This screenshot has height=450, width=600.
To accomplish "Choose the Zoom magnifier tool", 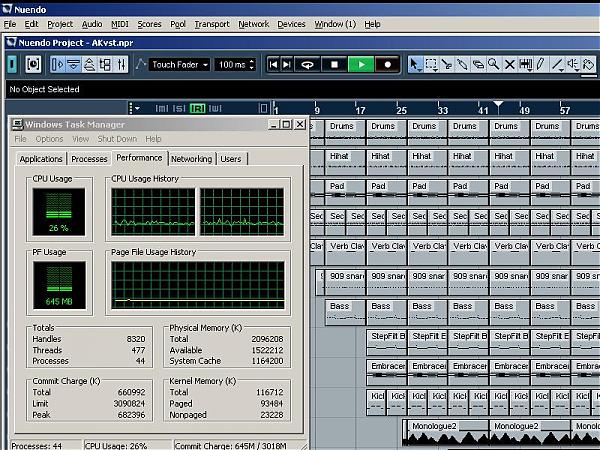I will 493,64.
